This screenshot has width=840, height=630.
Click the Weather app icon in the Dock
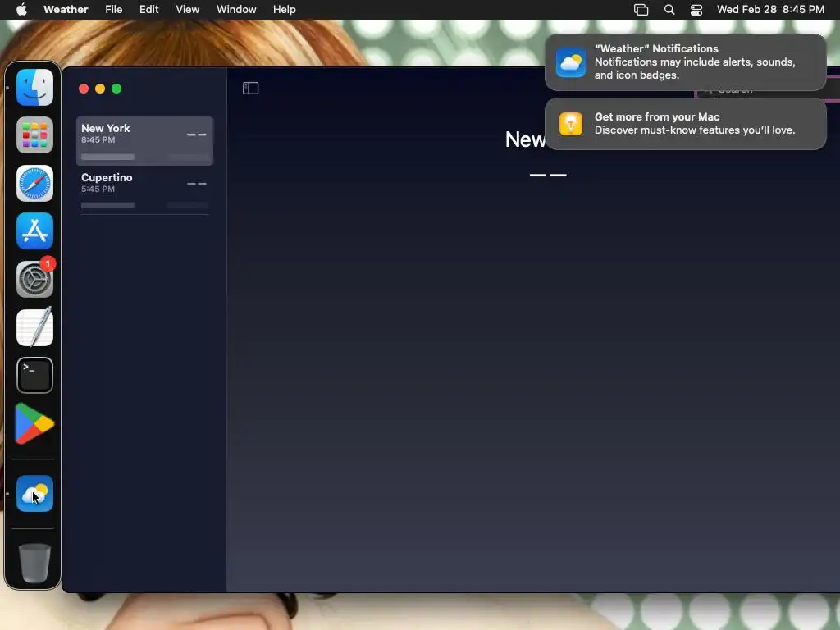click(34, 493)
